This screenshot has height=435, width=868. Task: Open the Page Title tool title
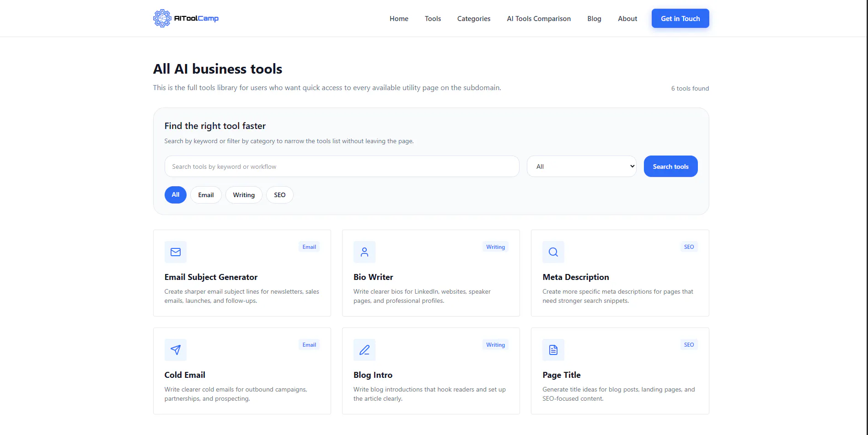point(562,375)
